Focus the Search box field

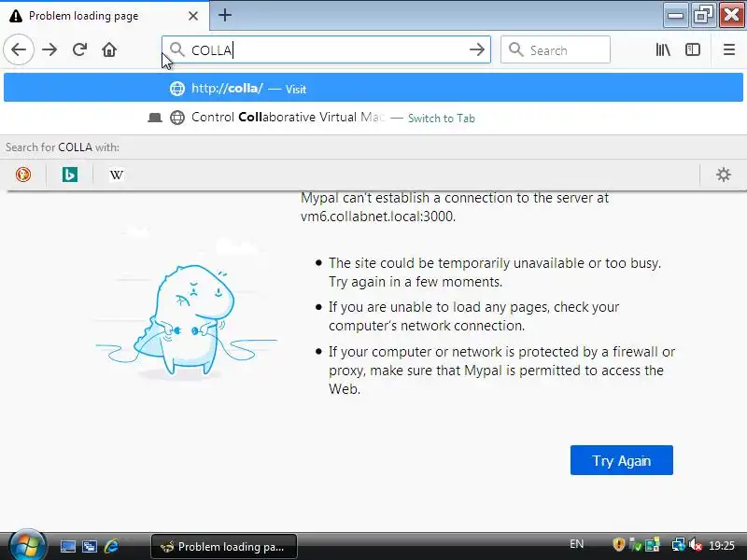point(556,49)
